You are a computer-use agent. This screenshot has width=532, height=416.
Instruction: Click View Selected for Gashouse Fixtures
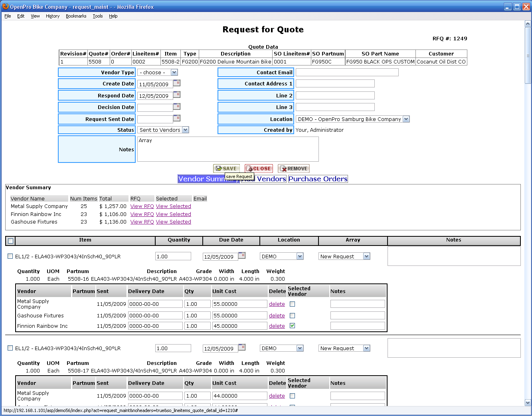click(173, 222)
